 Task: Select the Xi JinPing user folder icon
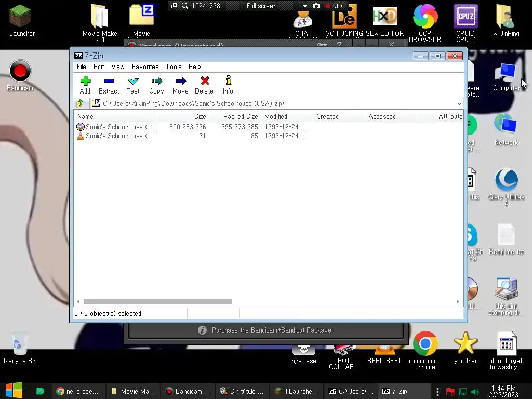click(x=506, y=21)
